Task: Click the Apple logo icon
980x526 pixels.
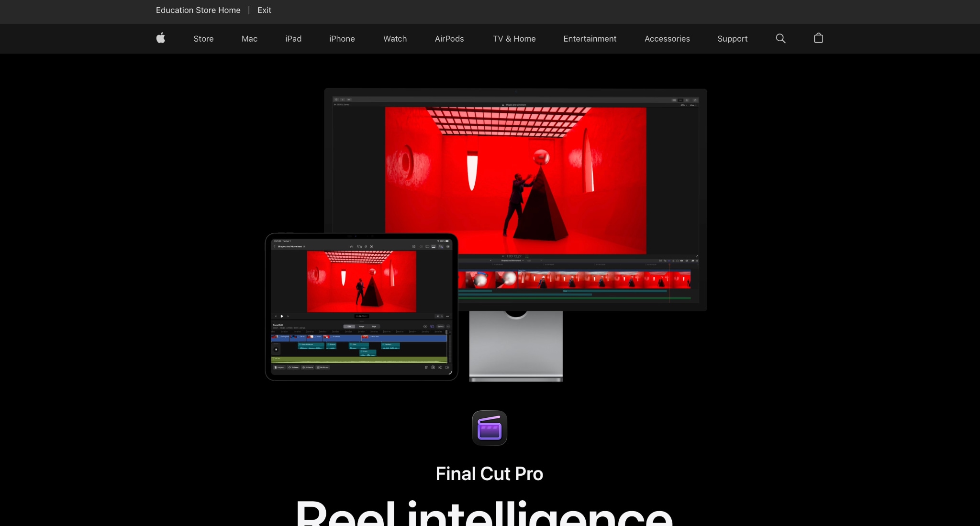Action: click(x=161, y=38)
